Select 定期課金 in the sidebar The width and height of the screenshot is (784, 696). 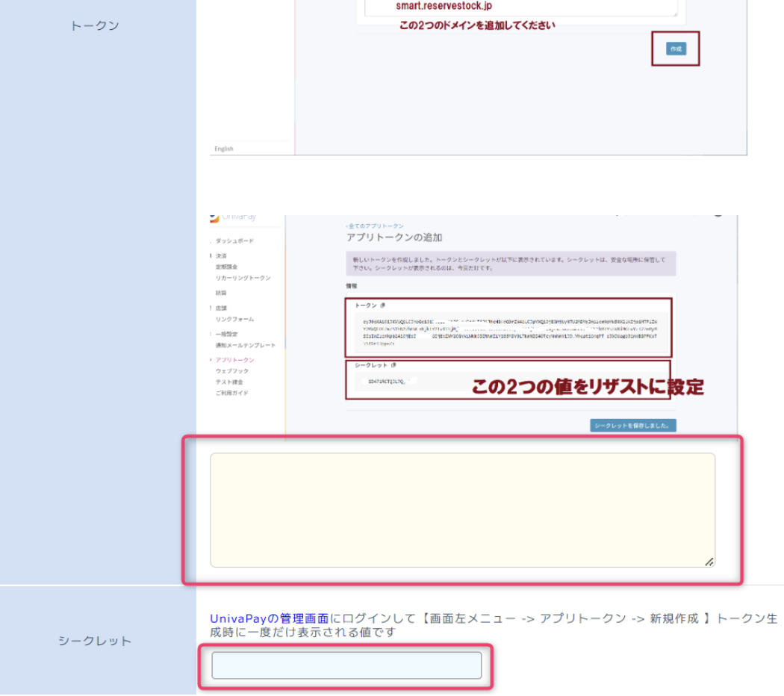pyautogui.click(x=226, y=267)
